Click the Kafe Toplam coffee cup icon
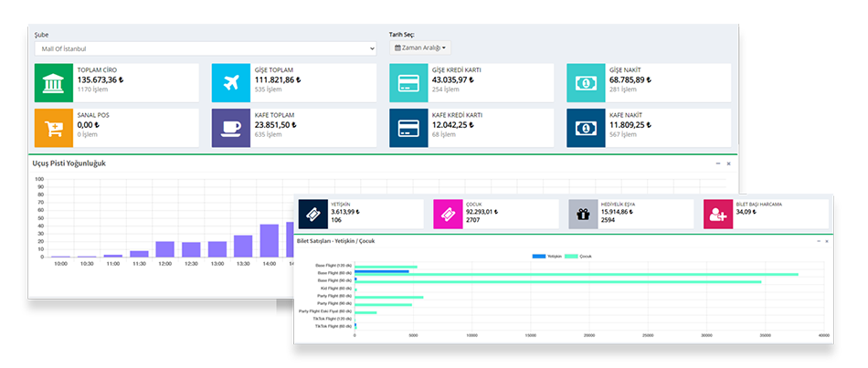 (230, 128)
